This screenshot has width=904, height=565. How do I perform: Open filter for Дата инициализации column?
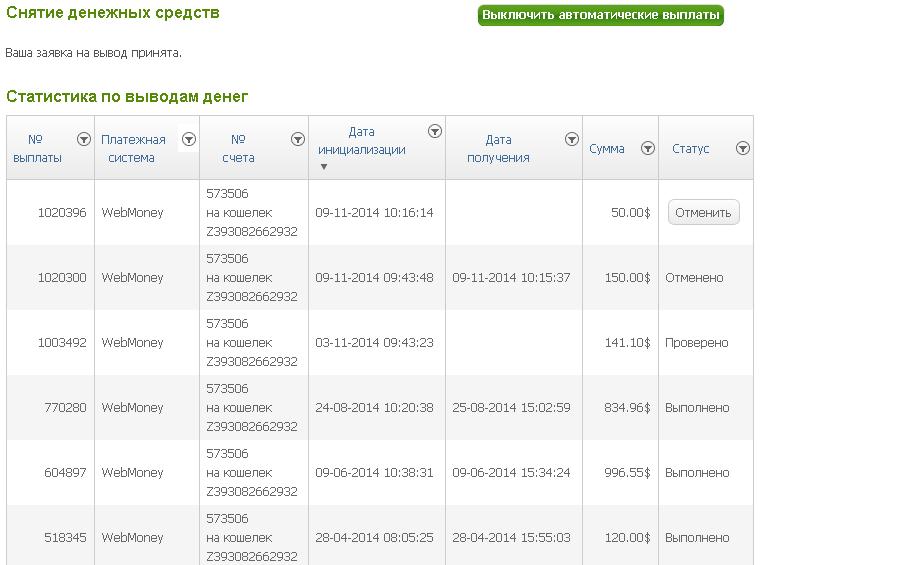tap(434, 132)
